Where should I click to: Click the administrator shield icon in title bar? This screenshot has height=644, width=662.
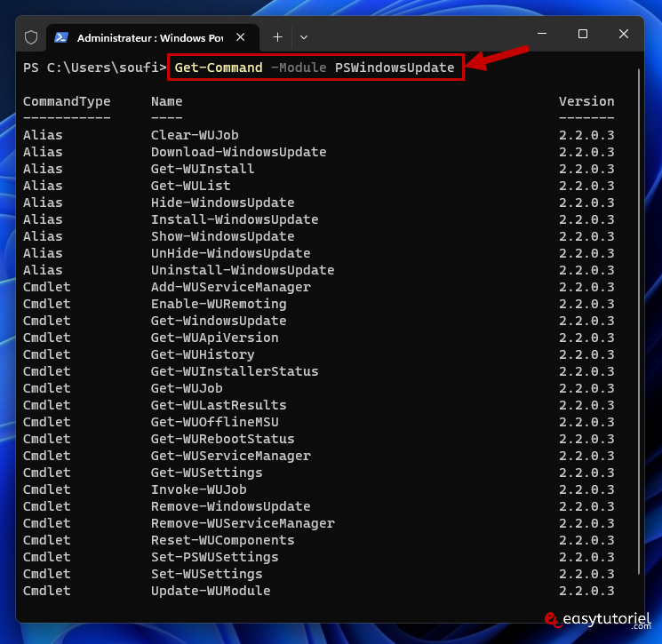(x=31, y=37)
